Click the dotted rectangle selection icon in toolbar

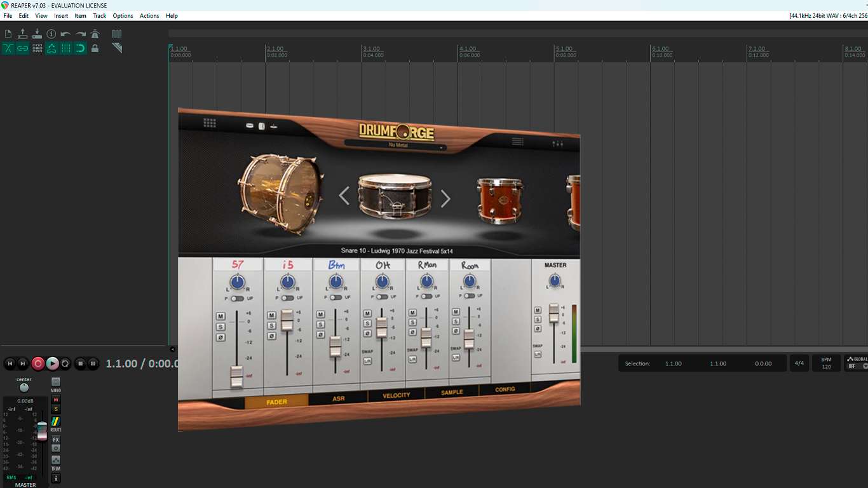(117, 34)
